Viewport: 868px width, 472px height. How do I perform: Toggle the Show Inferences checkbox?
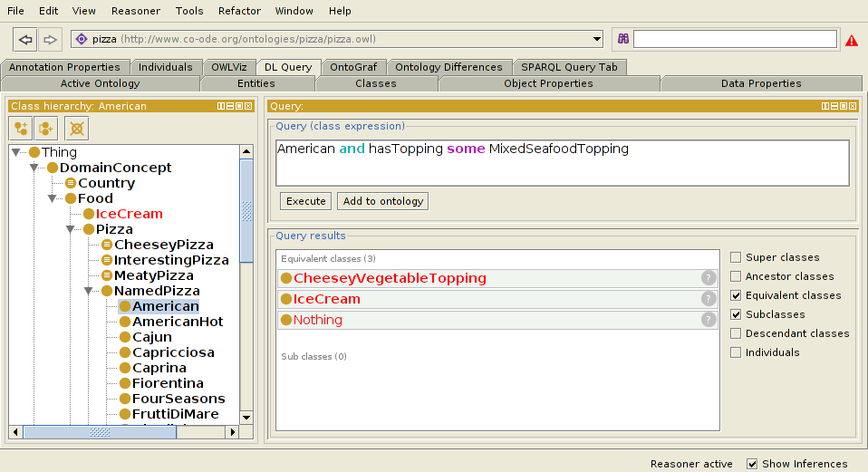pyautogui.click(x=752, y=464)
